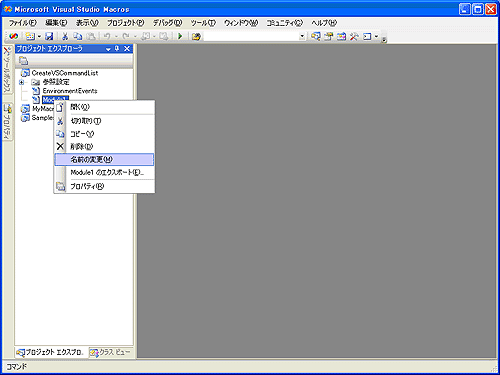Save with the floppy disk toolbar icon
Image resolution: width=500 pixels, height=375 pixels.
[x=49, y=36]
